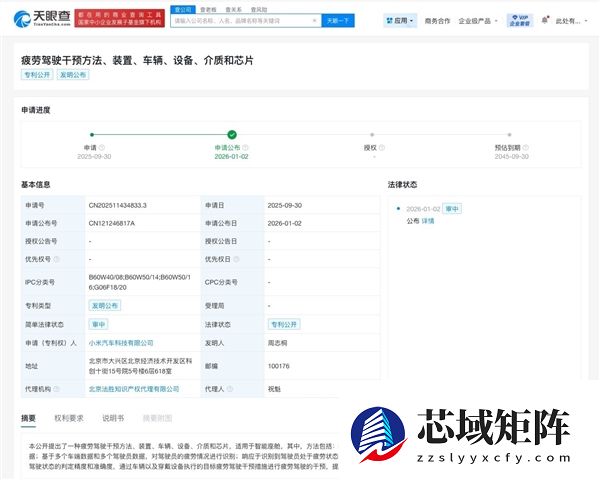Viewport: 600px width, 480px height.
Task: Click the 授权 grey dot on progress line
Action: (x=372, y=134)
